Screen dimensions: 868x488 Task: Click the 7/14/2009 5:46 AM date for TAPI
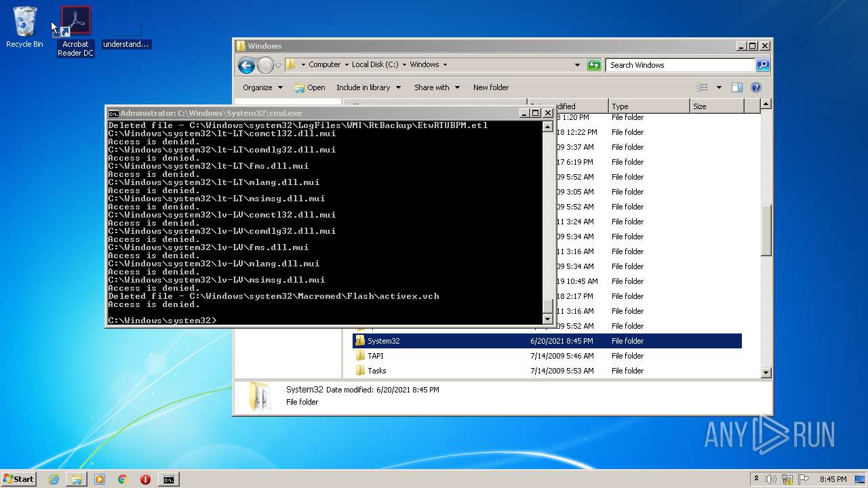pyautogui.click(x=561, y=356)
